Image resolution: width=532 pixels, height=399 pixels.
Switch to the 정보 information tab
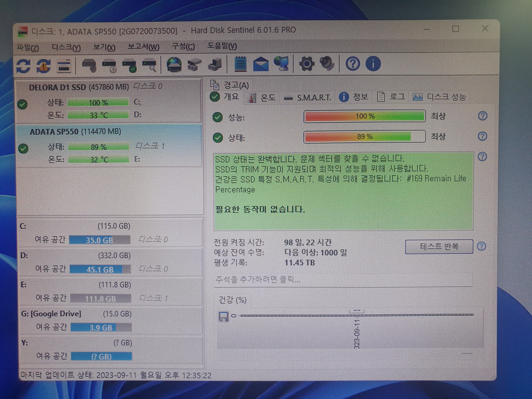coord(353,97)
